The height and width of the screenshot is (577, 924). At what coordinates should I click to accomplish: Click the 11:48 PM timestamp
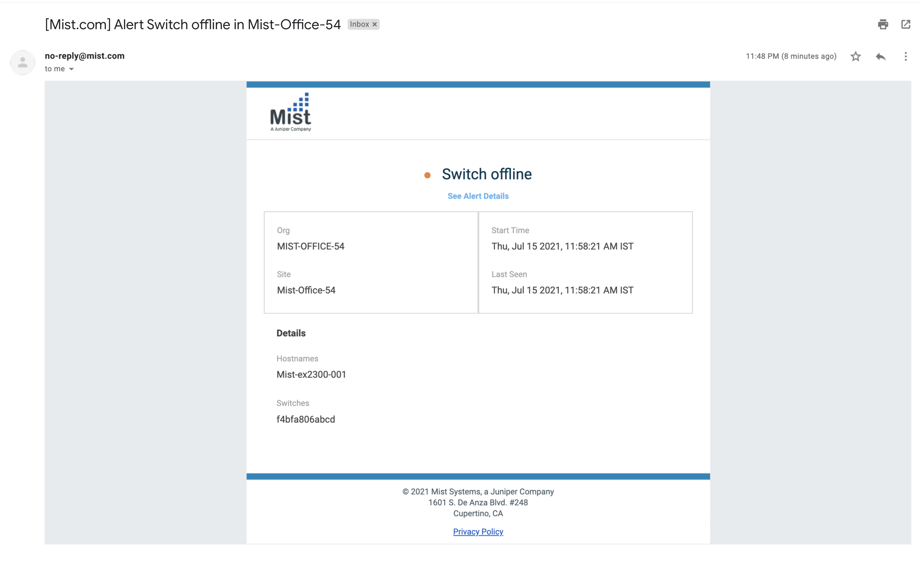pyautogui.click(x=791, y=56)
